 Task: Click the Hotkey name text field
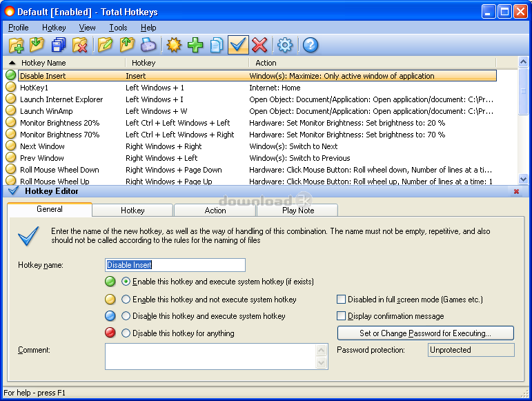(175, 265)
